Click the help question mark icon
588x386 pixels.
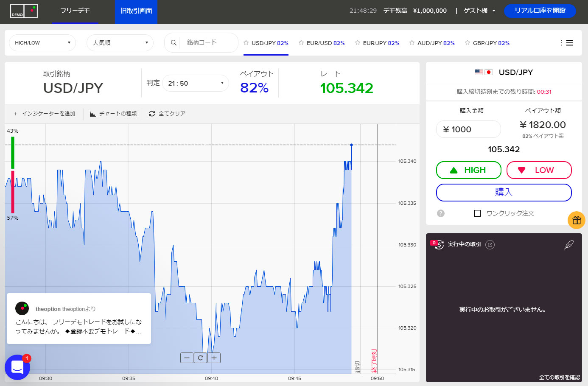tap(441, 213)
